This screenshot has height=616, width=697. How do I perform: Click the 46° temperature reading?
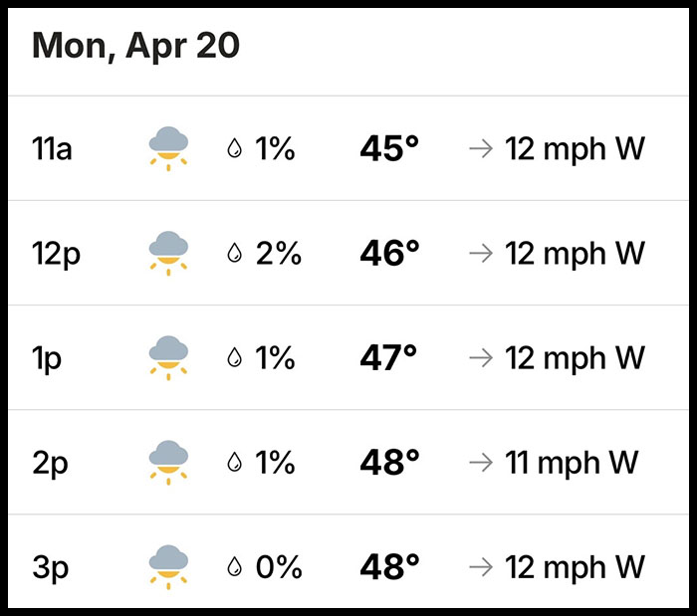389,254
